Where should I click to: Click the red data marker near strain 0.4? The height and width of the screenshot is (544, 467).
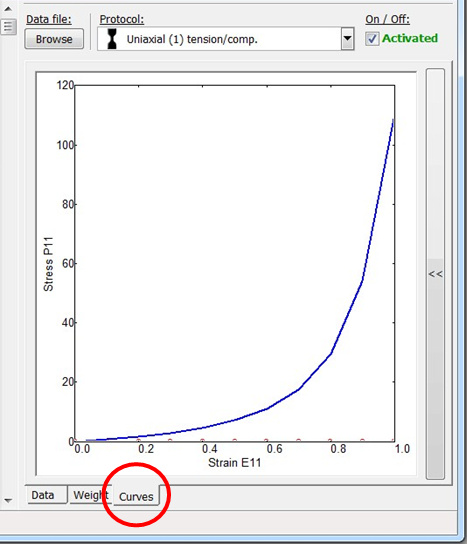click(202, 441)
